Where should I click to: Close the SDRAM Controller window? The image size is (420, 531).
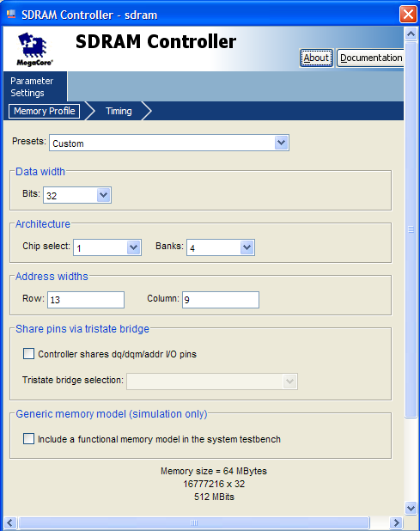click(x=408, y=15)
